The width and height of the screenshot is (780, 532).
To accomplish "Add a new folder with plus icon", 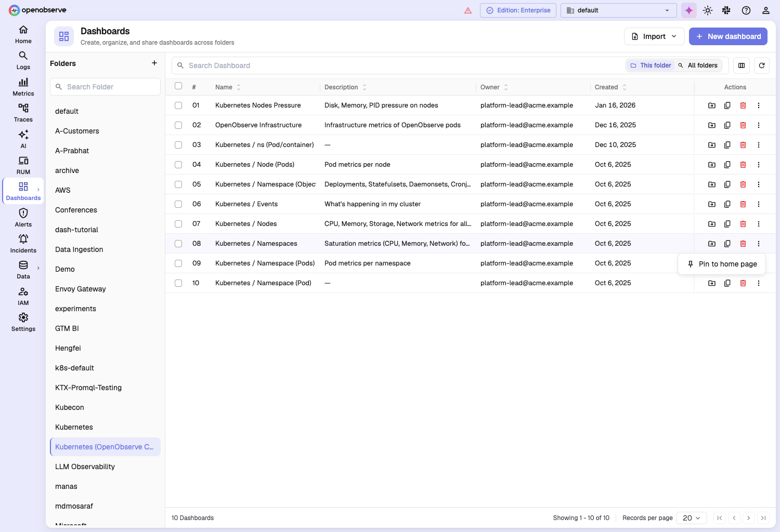I will 154,63.
